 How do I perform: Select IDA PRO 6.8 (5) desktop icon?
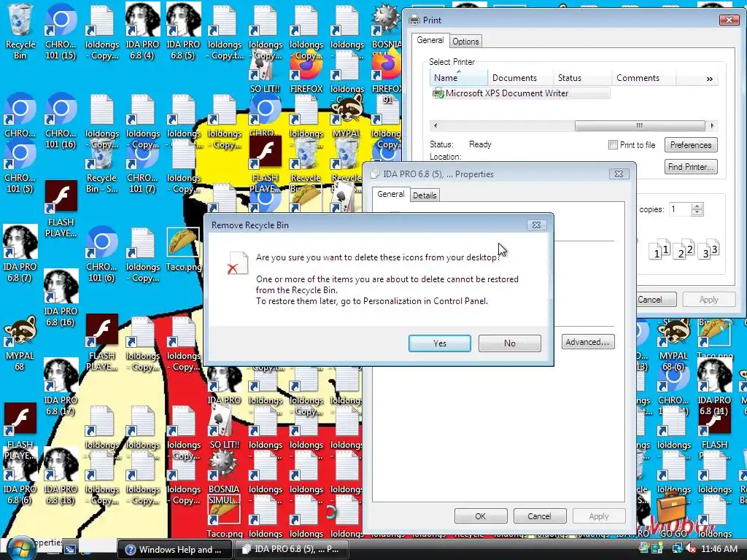point(183,31)
